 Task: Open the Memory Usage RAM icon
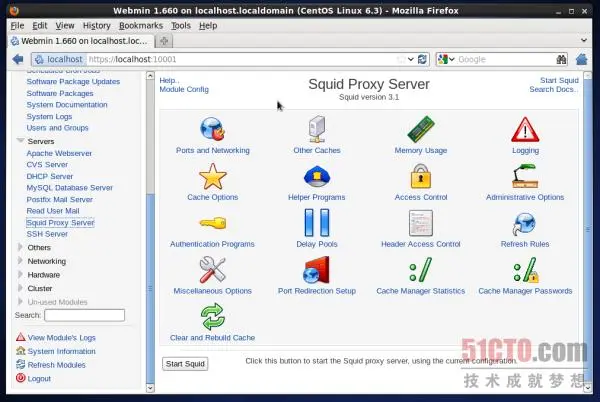pyautogui.click(x=421, y=129)
